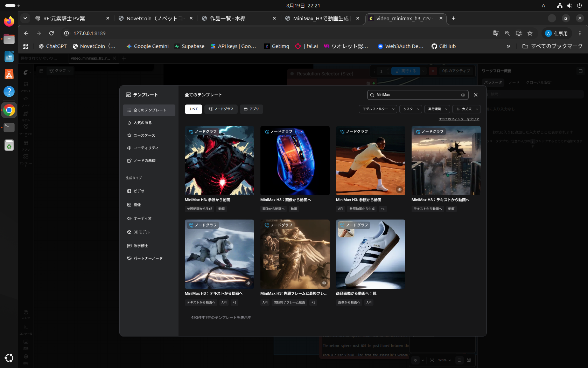This screenshot has width=588, height=368.
Task: Open the glowing mouse template thumbnail
Action: [295, 161]
